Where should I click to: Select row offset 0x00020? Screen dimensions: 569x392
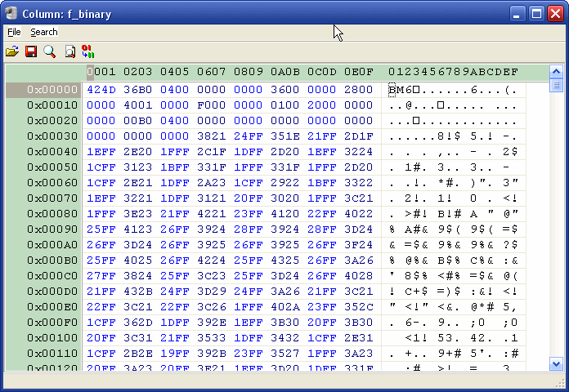coord(52,121)
